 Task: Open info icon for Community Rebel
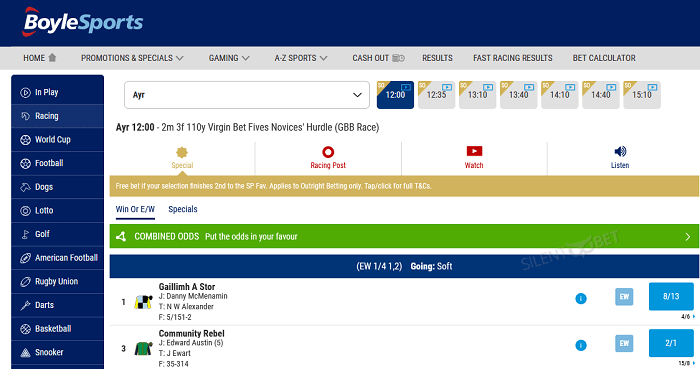coord(581,345)
